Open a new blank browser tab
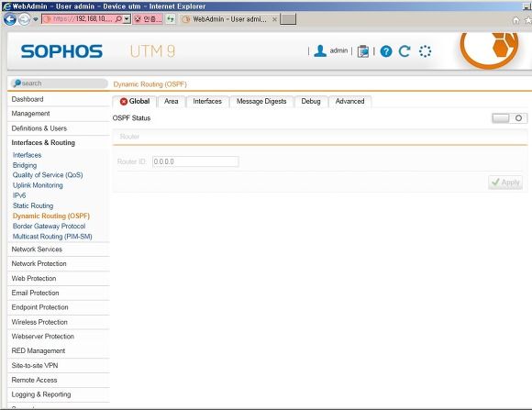The width and height of the screenshot is (532, 410). 288,19
